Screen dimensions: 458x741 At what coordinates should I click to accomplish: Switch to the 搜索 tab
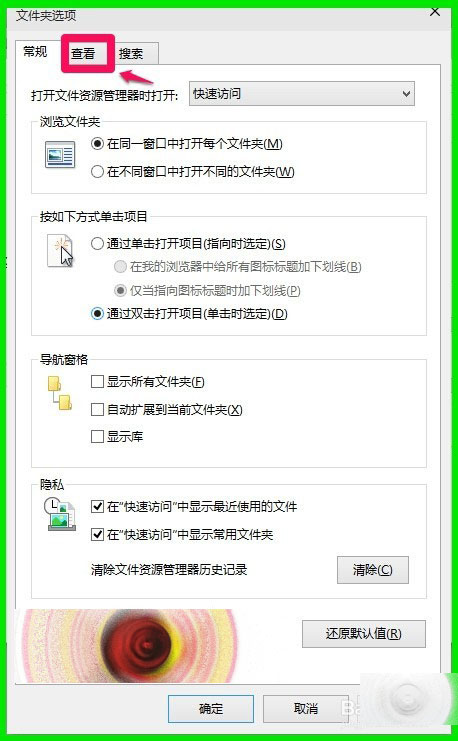[x=131, y=53]
